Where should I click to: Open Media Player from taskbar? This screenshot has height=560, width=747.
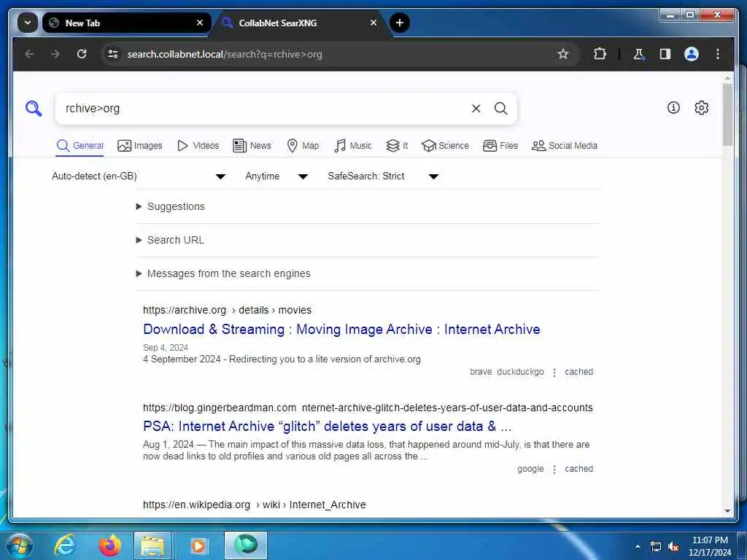click(198, 545)
